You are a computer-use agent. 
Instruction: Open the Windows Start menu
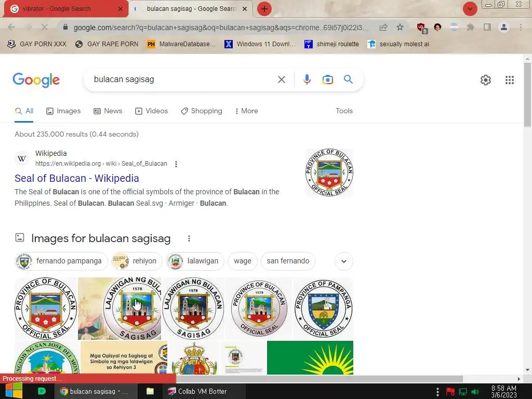[x=13, y=391]
